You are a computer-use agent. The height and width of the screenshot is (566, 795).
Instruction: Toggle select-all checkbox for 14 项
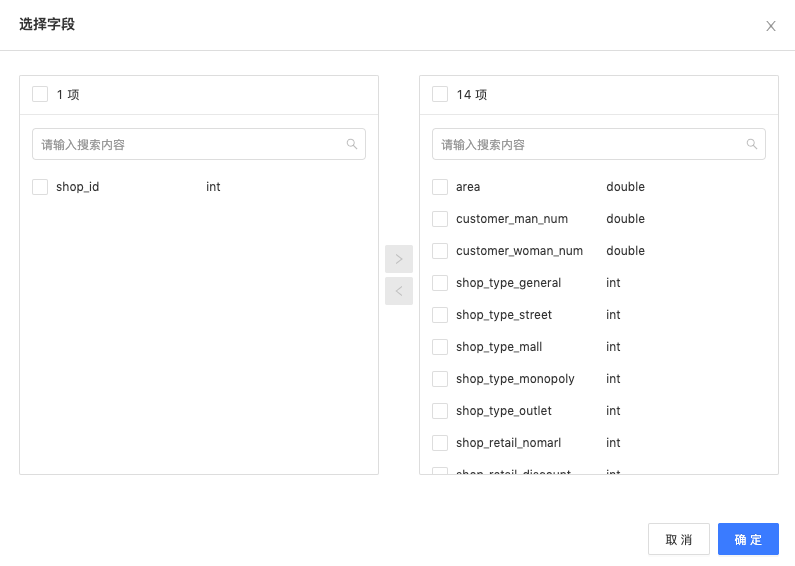(x=440, y=94)
